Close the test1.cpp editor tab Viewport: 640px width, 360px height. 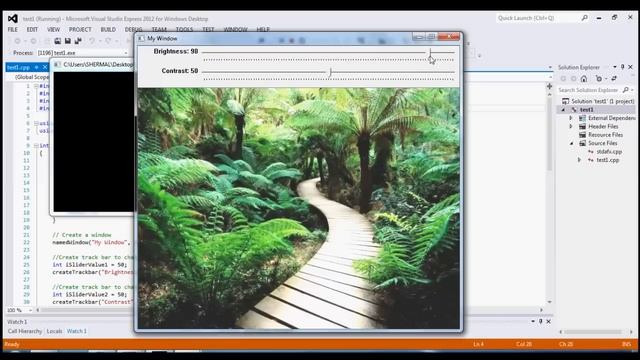point(45,67)
